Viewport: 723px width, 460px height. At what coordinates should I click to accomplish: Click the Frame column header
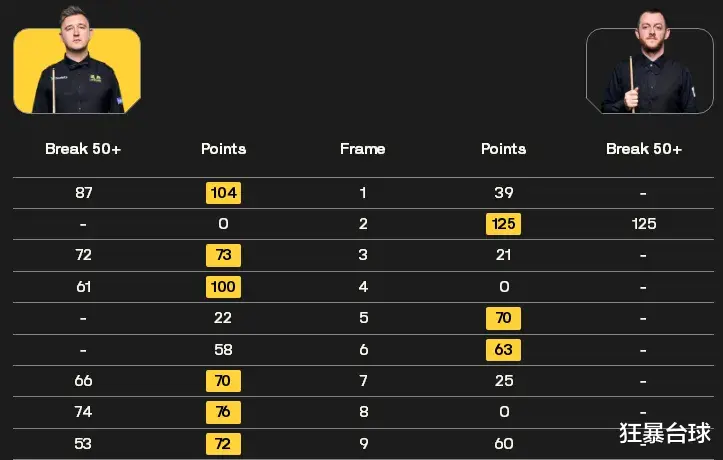362,149
